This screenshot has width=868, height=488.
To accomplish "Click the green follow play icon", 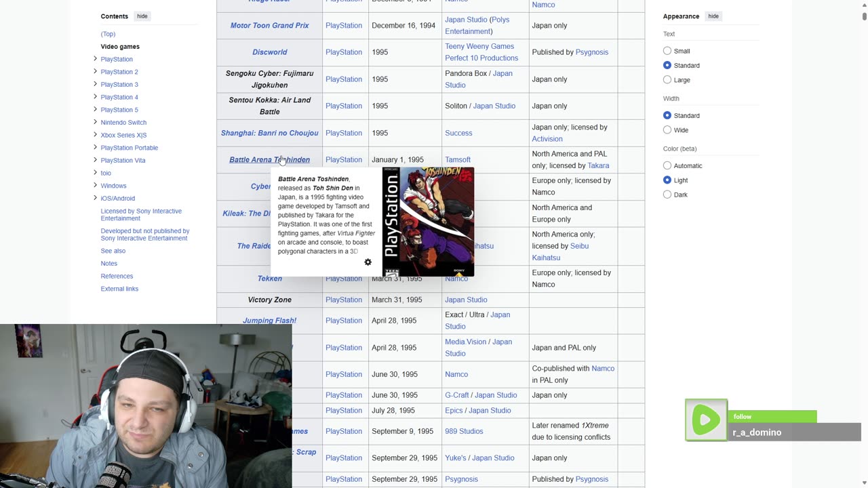I will click(706, 420).
